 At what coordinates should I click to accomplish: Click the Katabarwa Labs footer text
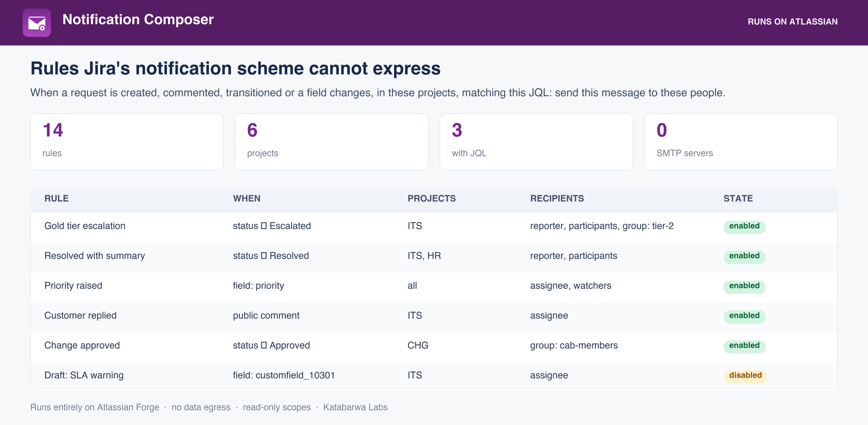(x=355, y=407)
